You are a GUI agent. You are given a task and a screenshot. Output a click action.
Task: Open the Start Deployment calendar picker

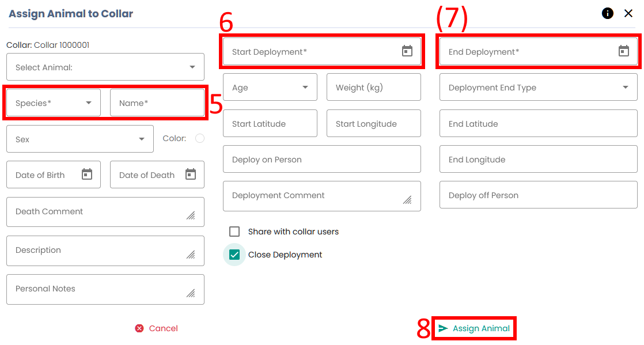[x=407, y=51]
